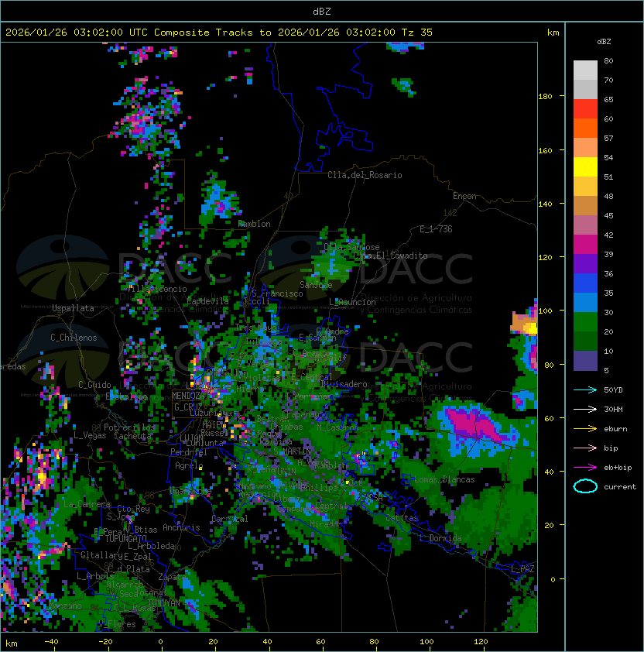Click the cyan 50YD track arrow in legend
644x652 pixels.
[585, 389]
